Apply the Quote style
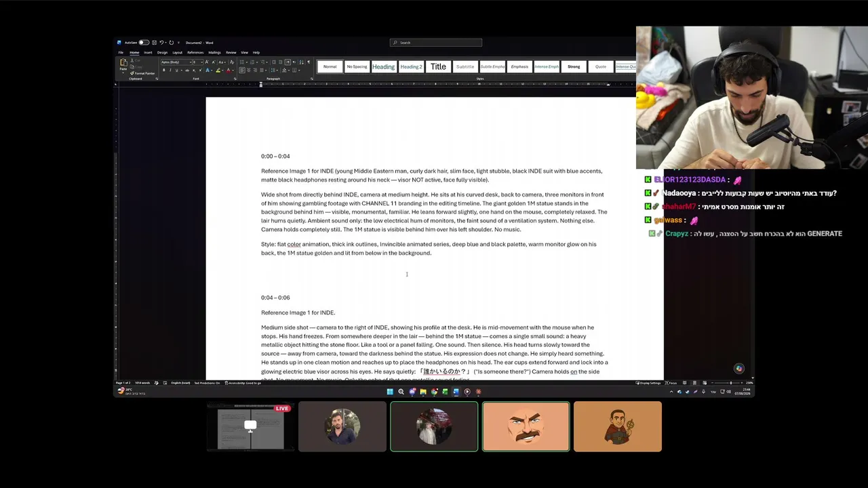868x488 pixels. pyautogui.click(x=601, y=66)
